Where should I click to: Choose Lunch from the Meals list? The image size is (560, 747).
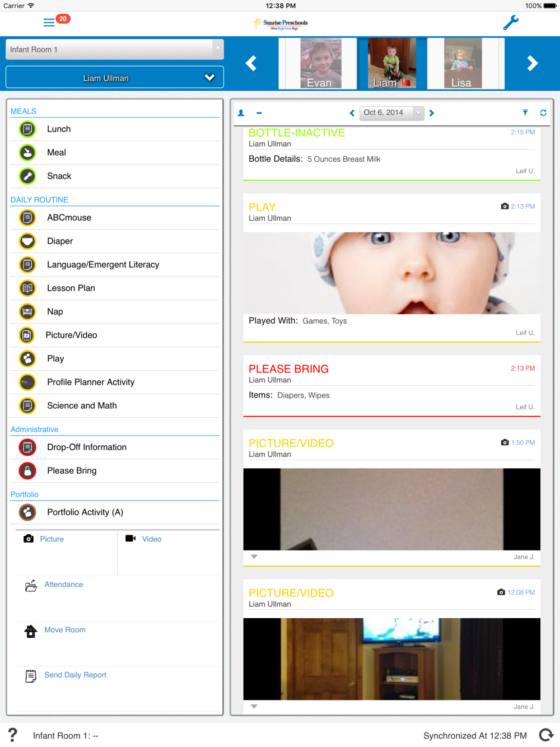coord(59,129)
